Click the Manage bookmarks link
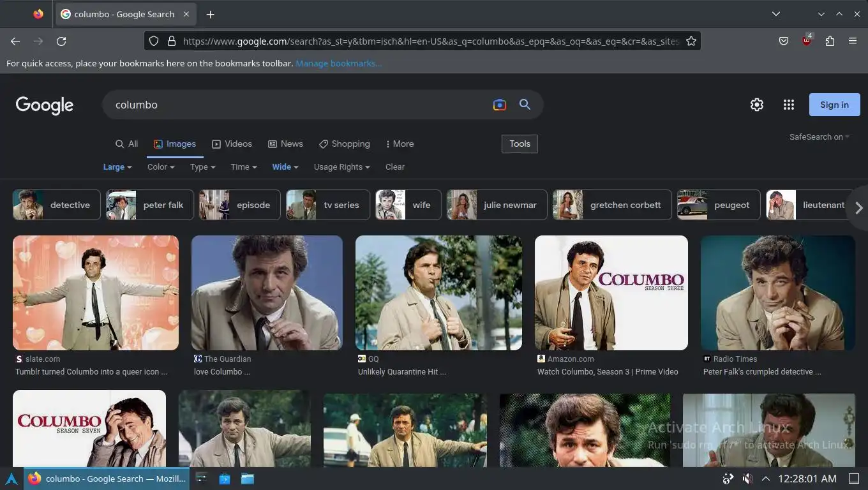The width and height of the screenshot is (868, 490). (x=339, y=63)
